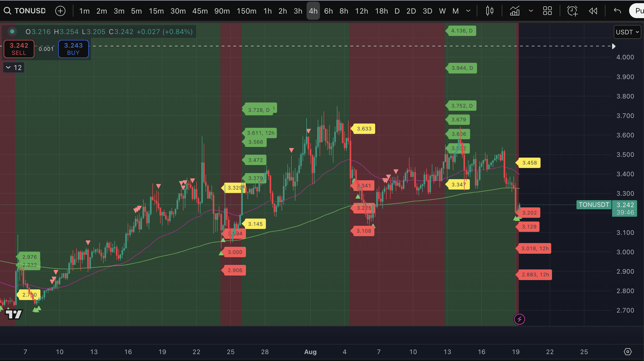Viewport: 644px width, 361px height.
Task: Expand the additional timeframes dropdown chevron
Action: click(468, 11)
